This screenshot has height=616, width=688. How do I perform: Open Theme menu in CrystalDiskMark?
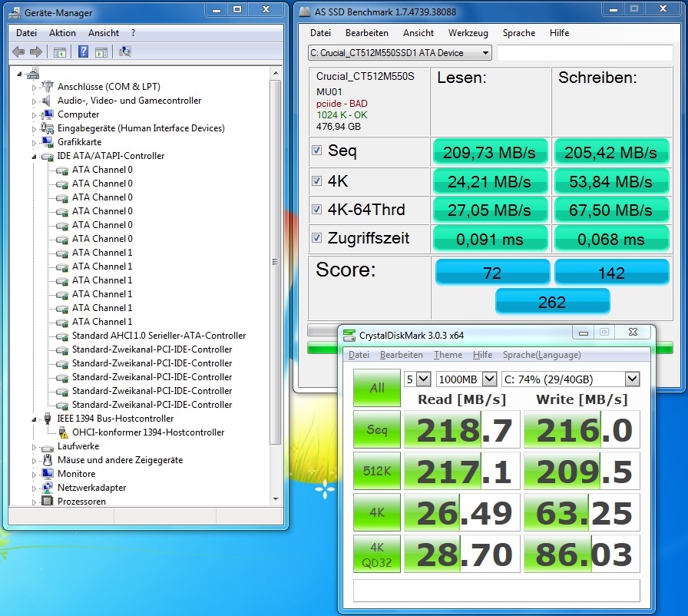[448, 355]
